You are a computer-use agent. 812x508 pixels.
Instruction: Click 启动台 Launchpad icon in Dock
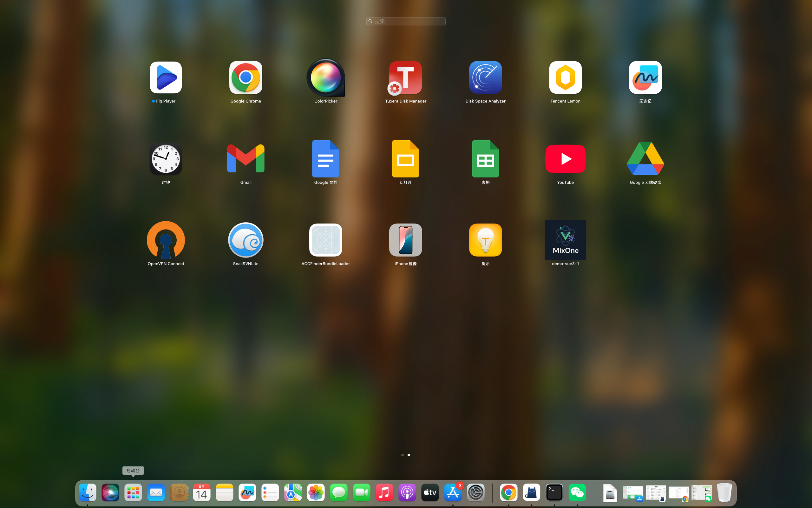[133, 492]
